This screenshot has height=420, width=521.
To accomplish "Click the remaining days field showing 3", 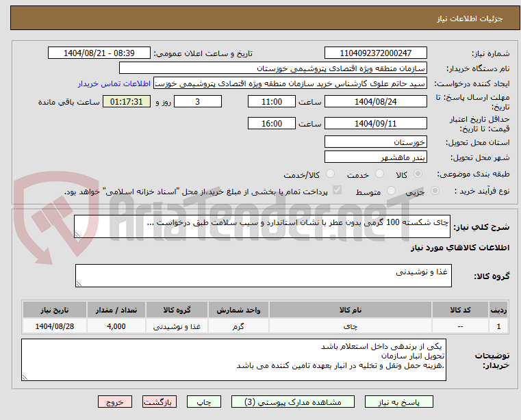I will point(198,102).
